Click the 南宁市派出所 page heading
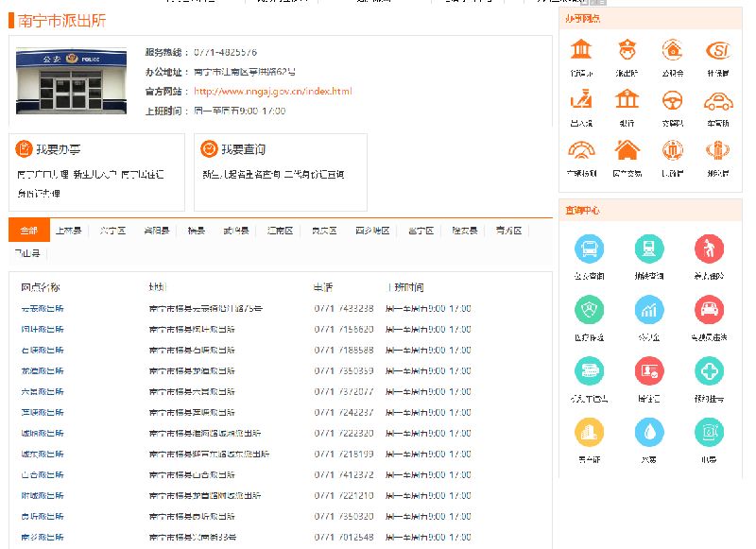Screen dimensions: 756x549 (x=61, y=20)
